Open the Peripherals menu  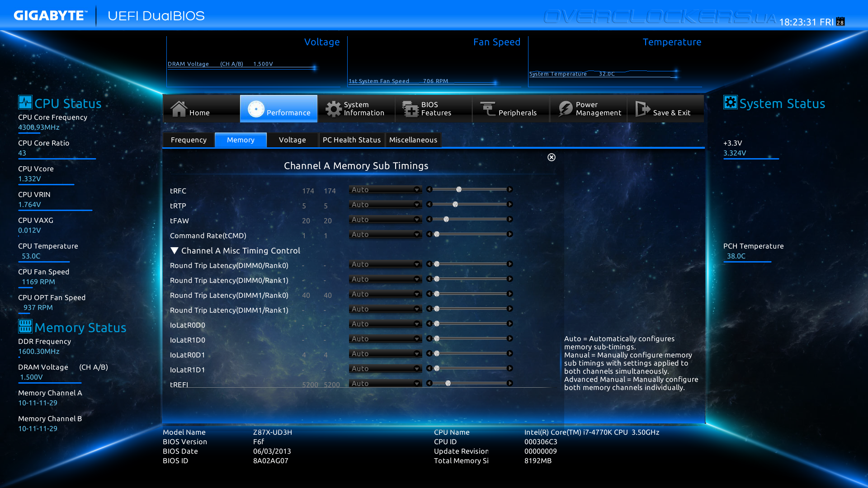[x=511, y=109]
